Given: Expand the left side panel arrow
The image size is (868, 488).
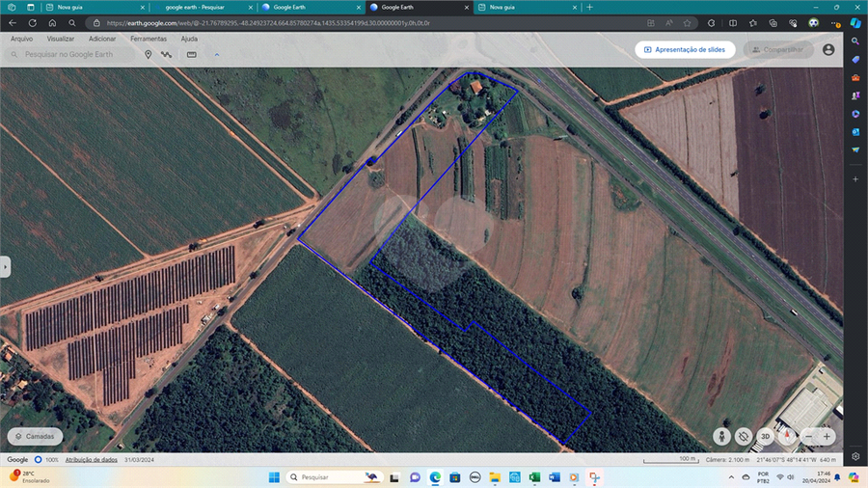Looking at the screenshot, I should click(x=5, y=267).
